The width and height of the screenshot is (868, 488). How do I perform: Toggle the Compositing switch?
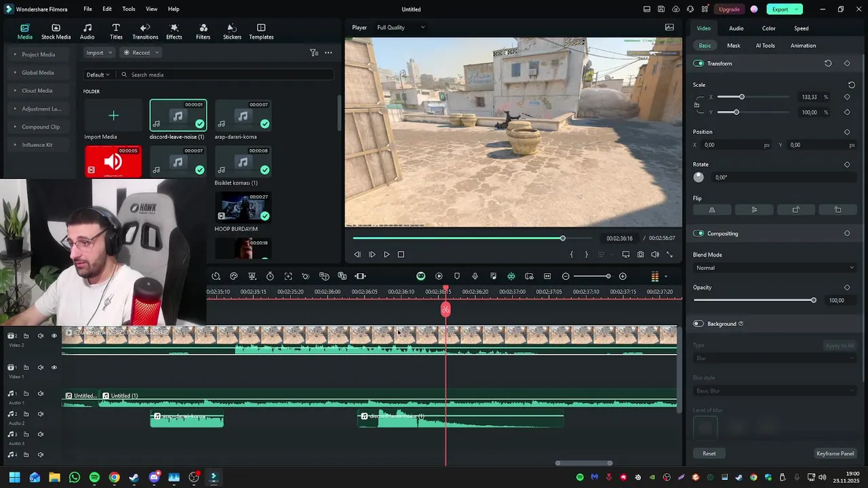click(x=698, y=234)
